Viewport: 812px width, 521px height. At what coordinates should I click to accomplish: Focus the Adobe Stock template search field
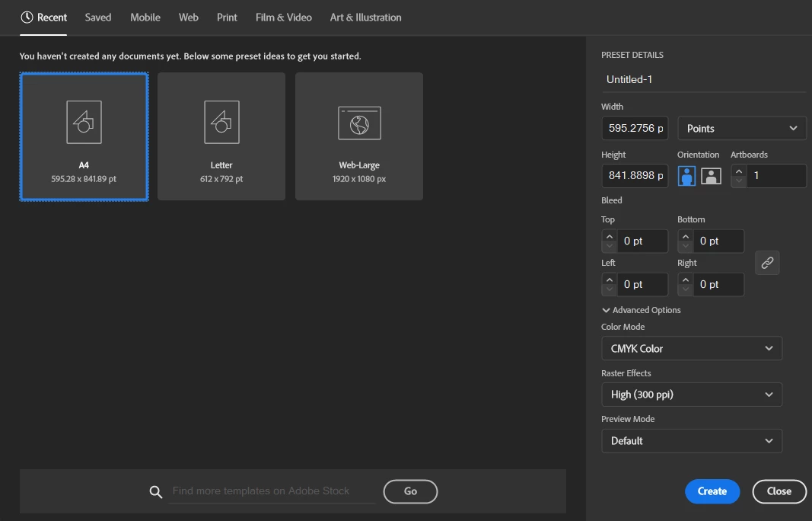pos(272,491)
